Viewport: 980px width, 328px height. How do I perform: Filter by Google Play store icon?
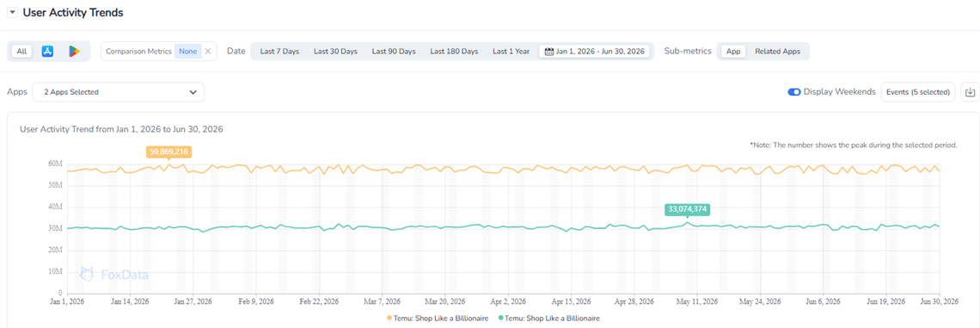pos(75,52)
